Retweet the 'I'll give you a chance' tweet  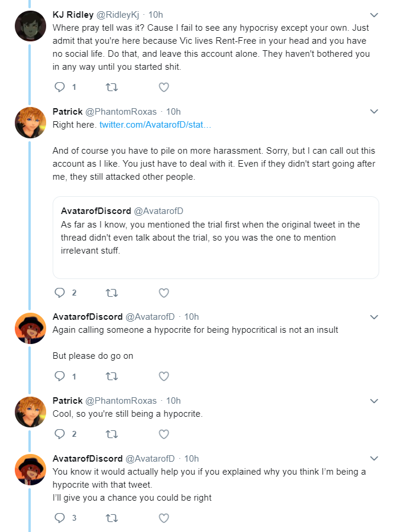click(x=112, y=518)
